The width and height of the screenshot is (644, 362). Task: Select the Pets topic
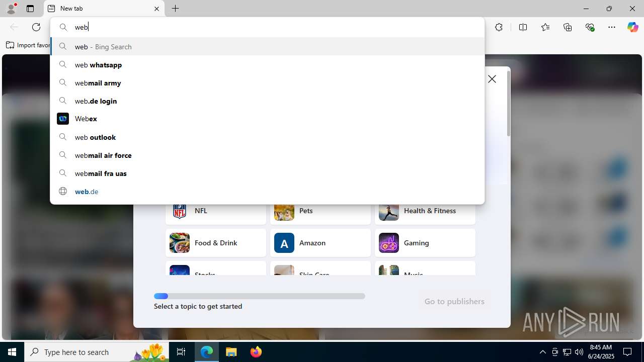tap(320, 211)
